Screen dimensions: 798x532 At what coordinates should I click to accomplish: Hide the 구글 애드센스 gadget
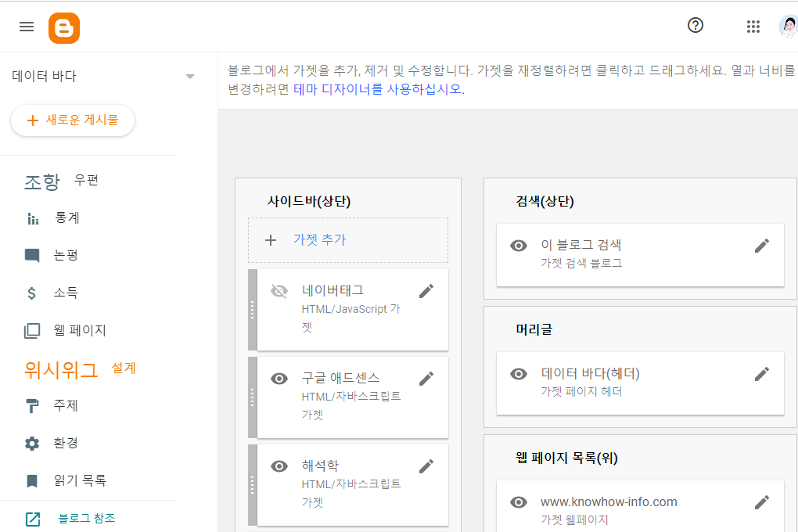[x=279, y=378]
